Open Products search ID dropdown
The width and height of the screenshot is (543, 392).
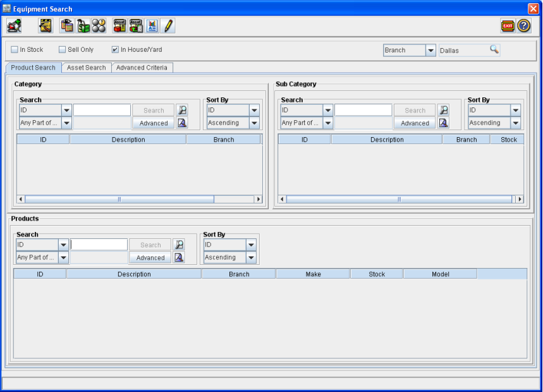click(x=63, y=245)
